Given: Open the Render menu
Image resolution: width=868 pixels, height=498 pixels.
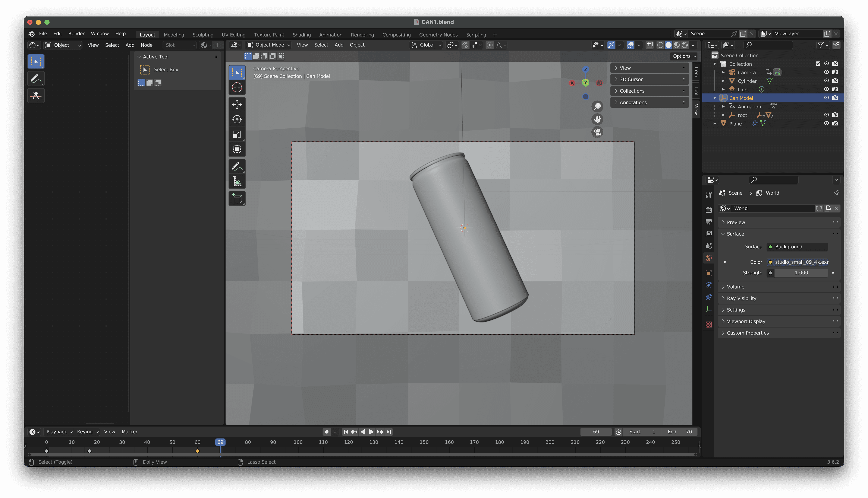Looking at the screenshot, I should [76, 33].
